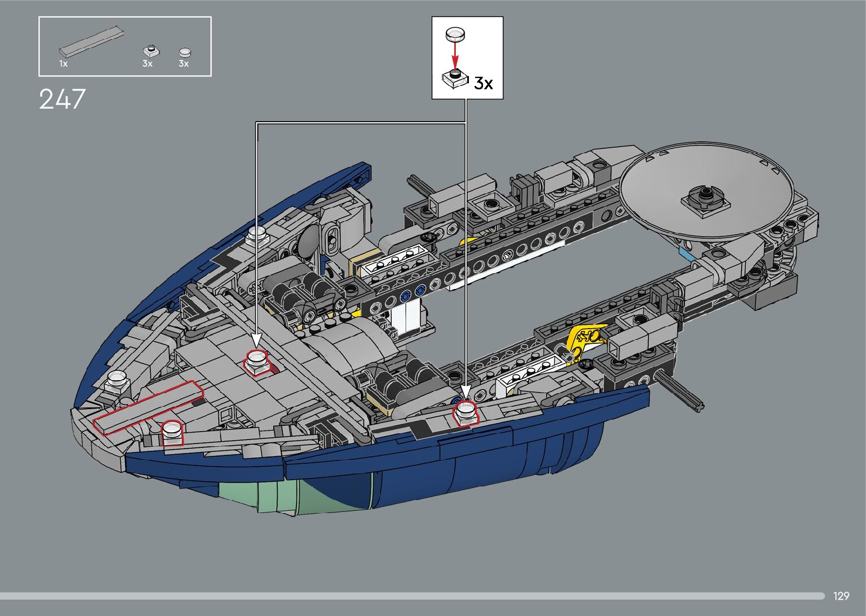Select the square plate in the callout box

point(455,78)
